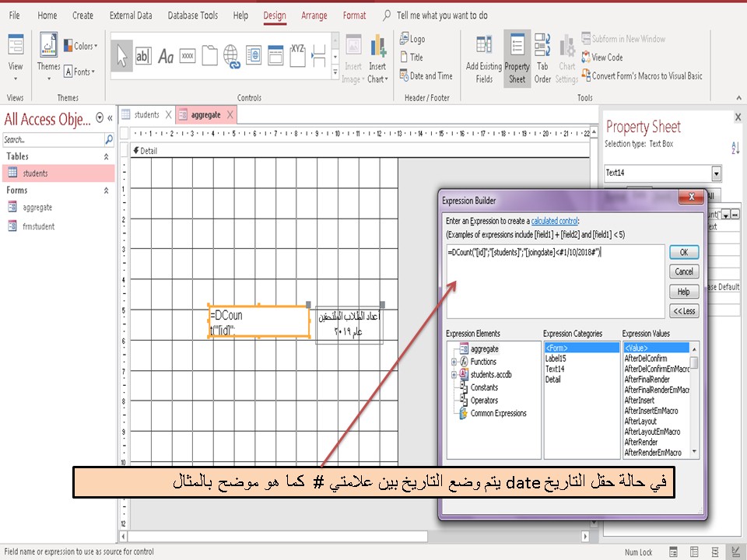The width and height of the screenshot is (747, 560).
Task: Click the Detail section bar
Action: click(x=360, y=150)
